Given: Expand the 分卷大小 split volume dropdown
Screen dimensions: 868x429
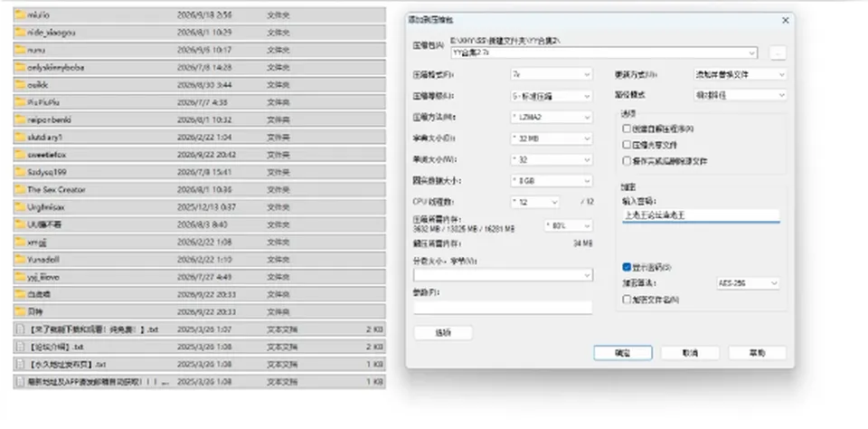Looking at the screenshot, I should point(587,275).
